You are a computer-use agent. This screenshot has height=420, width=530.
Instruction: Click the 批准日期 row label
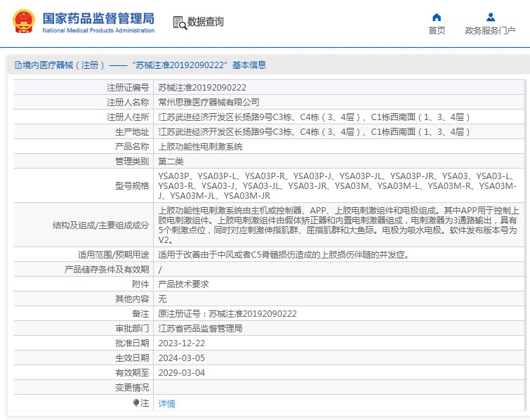tap(132, 343)
